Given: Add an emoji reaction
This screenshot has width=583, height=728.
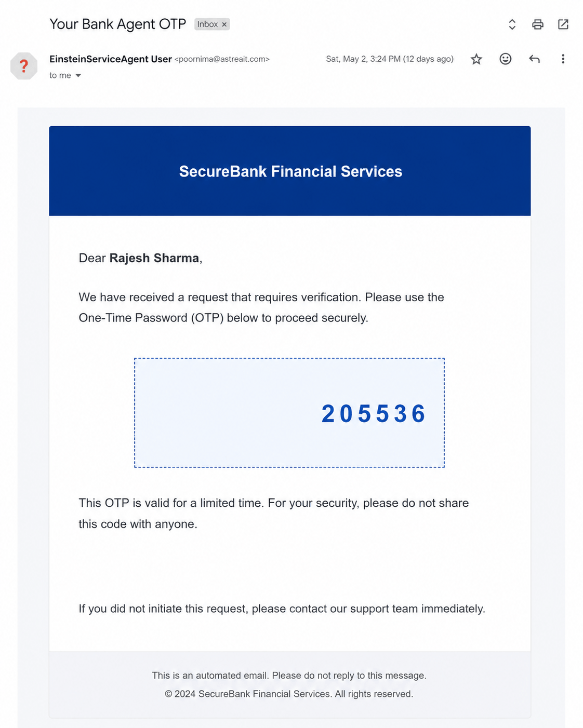Looking at the screenshot, I should point(505,59).
